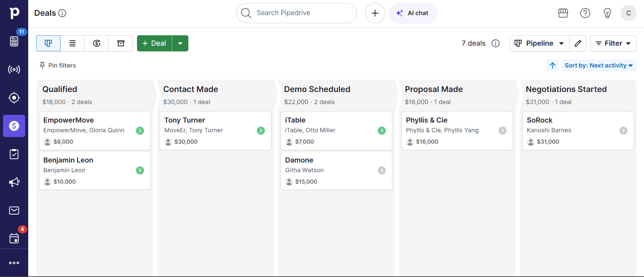This screenshot has width=644, height=277.
Task: Open Activities calendar with badge 4
Action: 14,238
